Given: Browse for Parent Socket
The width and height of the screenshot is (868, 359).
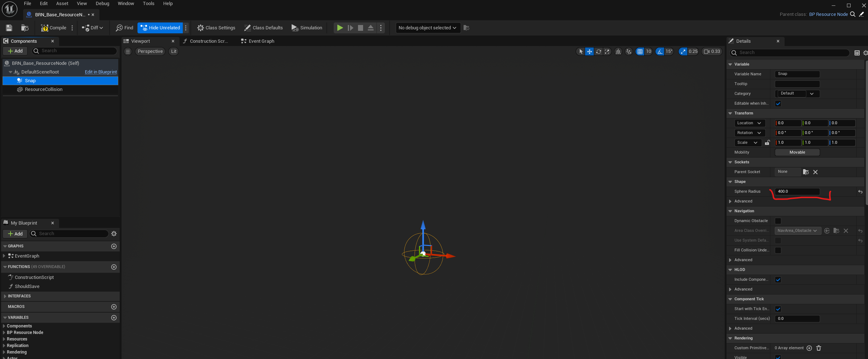Looking at the screenshot, I should (806, 172).
